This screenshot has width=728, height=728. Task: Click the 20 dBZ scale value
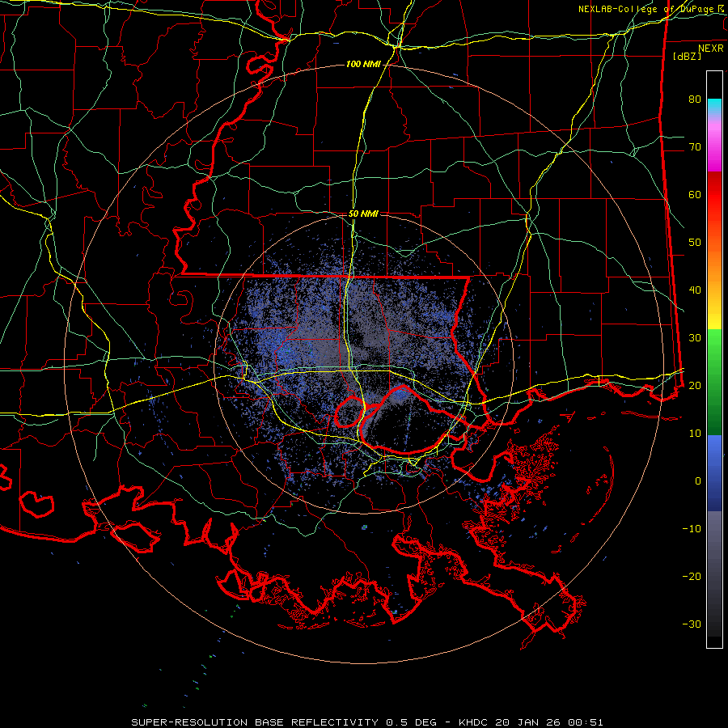tap(695, 386)
